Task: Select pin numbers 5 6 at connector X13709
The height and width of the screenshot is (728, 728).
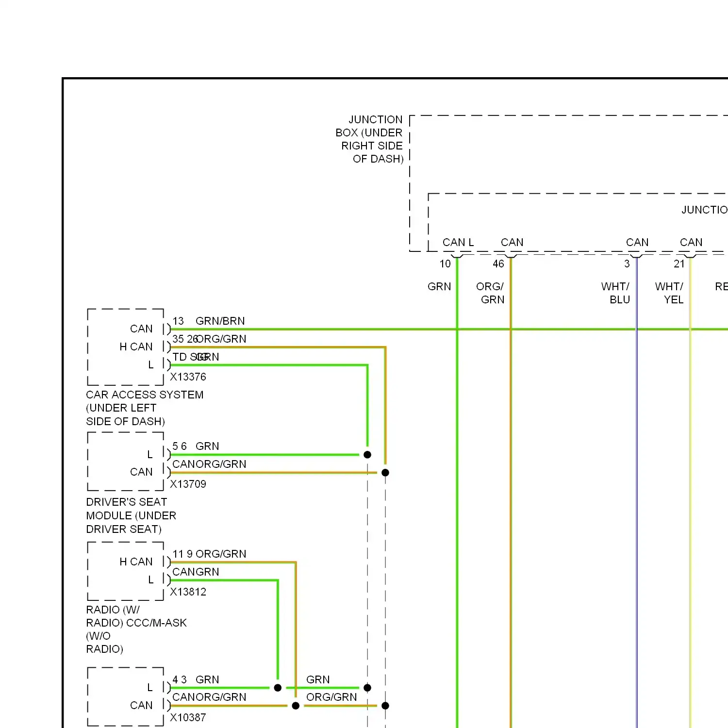Action: [180, 447]
